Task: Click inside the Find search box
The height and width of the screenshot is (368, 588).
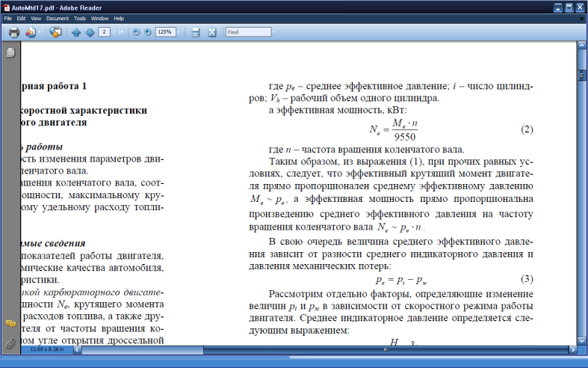Action: pyautogui.click(x=248, y=32)
